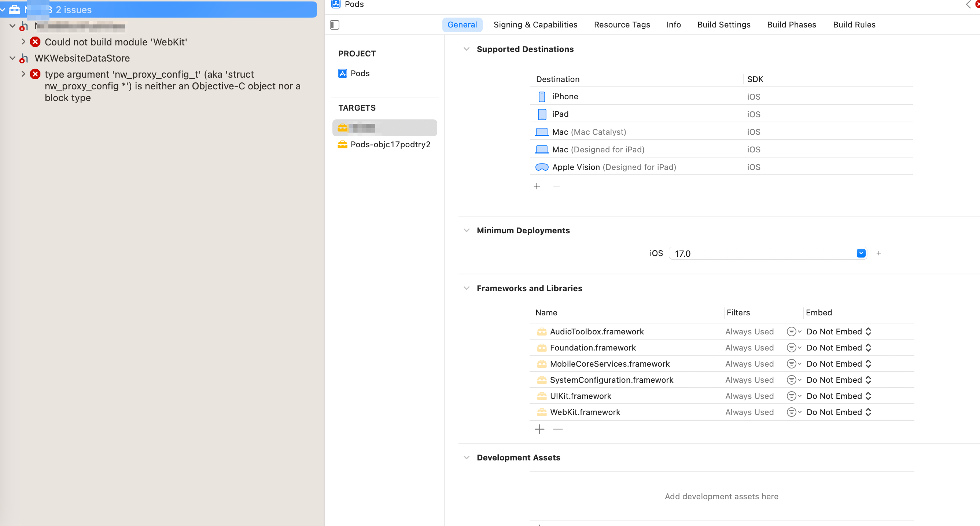Click the Pods project blueprint icon
The image size is (980, 526).
click(x=342, y=73)
